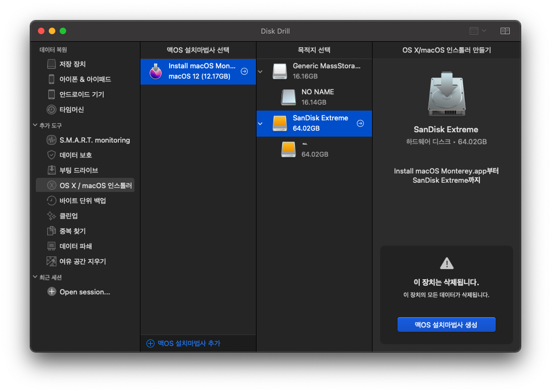Viewport: 551px width, 392px height.
Task: Collapse SanDisk Extreme disk tree
Action: click(x=260, y=123)
